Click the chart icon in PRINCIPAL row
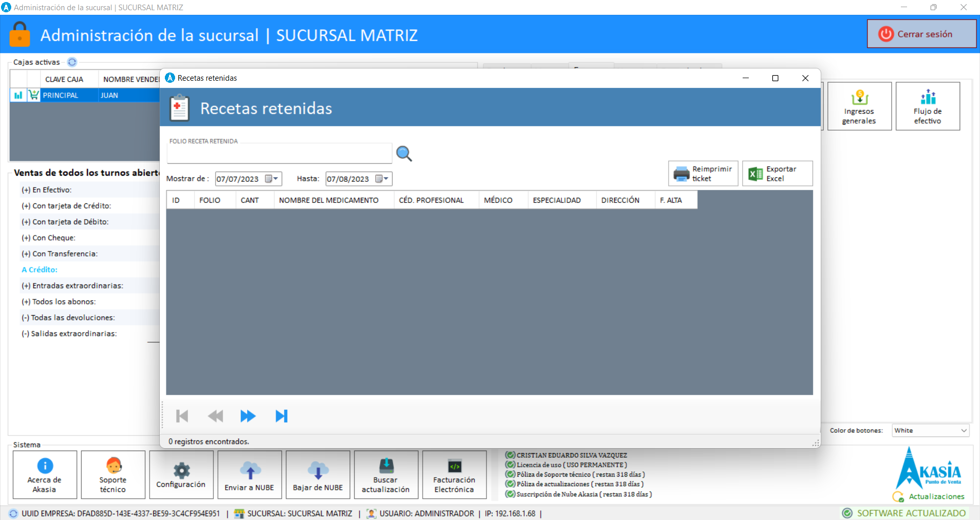Screen dimensions: 980x520 (18, 96)
